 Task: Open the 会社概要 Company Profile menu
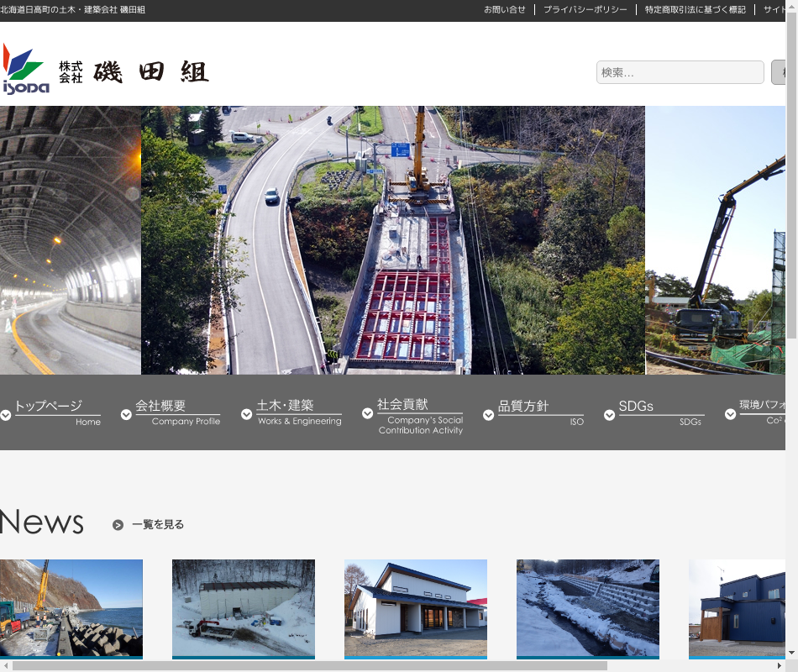177,412
